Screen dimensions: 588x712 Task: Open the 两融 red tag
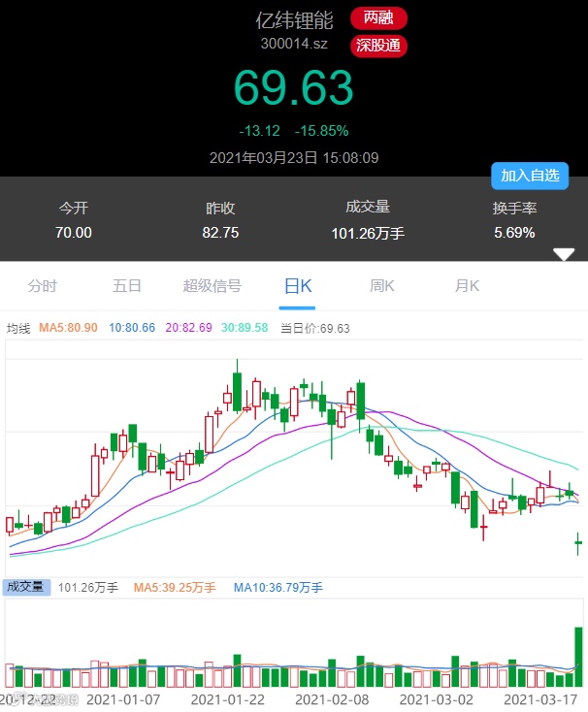[x=378, y=18]
